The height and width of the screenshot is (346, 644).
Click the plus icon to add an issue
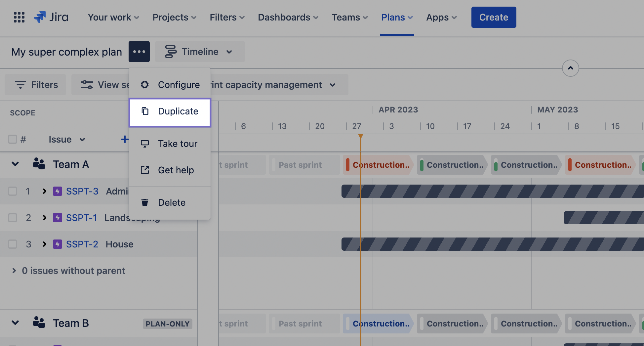124,139
